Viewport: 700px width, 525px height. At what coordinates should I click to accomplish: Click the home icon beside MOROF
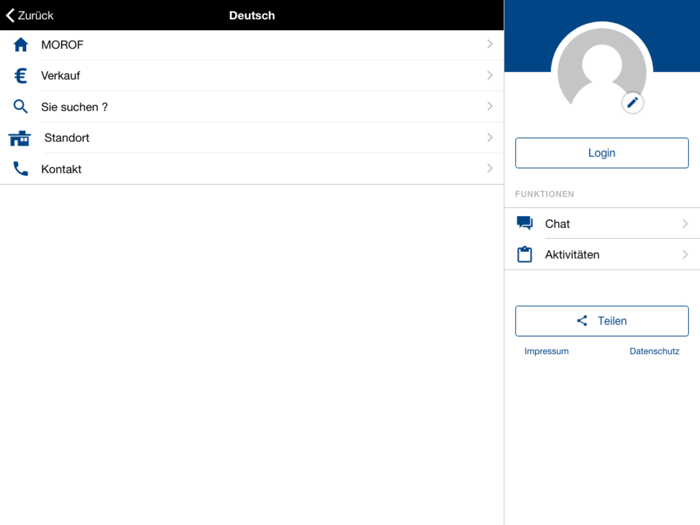21,45
